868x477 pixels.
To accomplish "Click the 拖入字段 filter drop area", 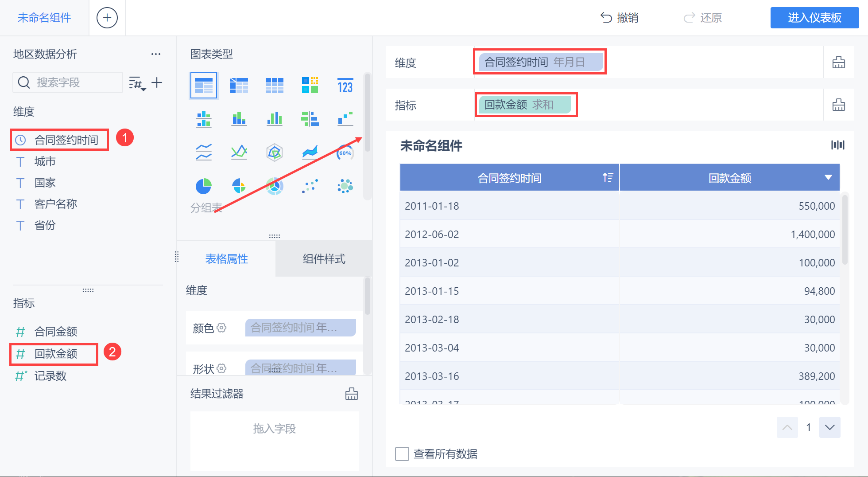I will (275, 441).
